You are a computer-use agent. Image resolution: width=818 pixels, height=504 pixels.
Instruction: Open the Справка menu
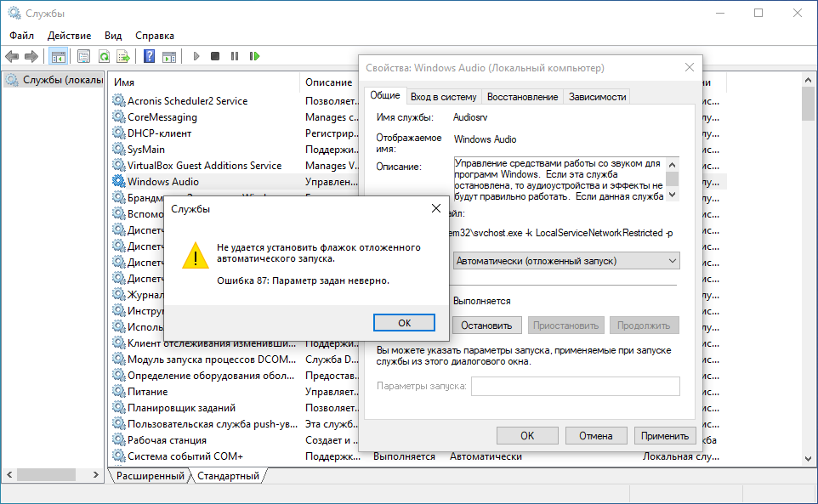click(x=155, y=36)
